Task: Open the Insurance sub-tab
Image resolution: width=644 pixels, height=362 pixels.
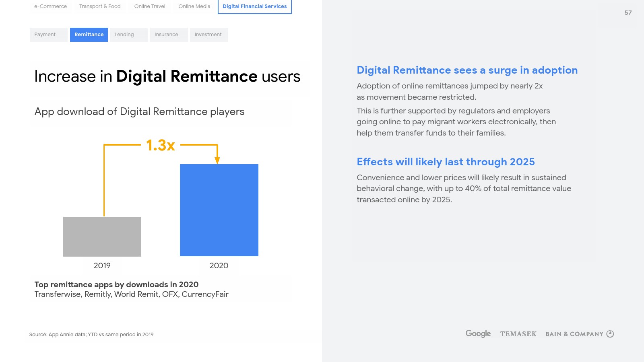Action: click(x=166, y=35)
